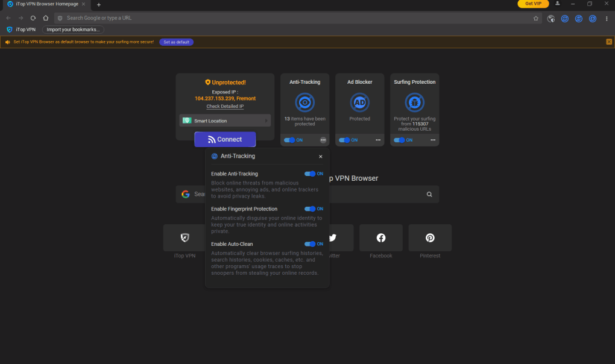Click the address bar site shield icon

(60, 18)
